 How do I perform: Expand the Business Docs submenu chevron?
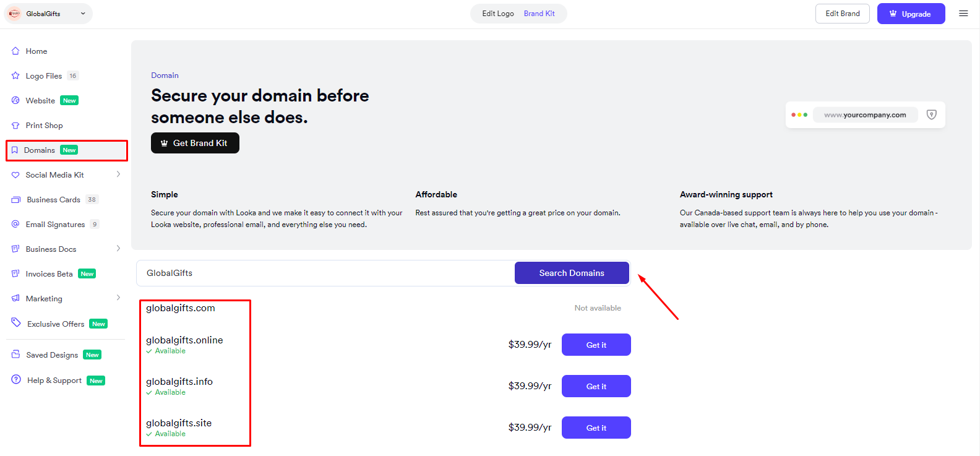click(118, 249)
